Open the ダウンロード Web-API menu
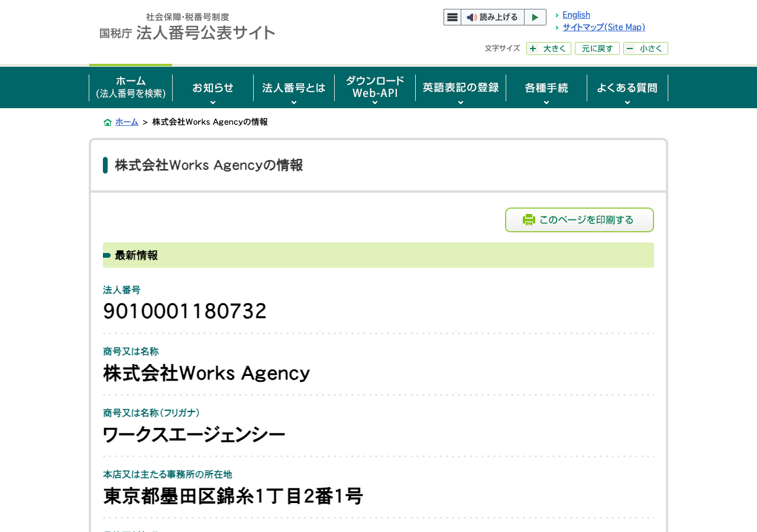 (375, 87)
